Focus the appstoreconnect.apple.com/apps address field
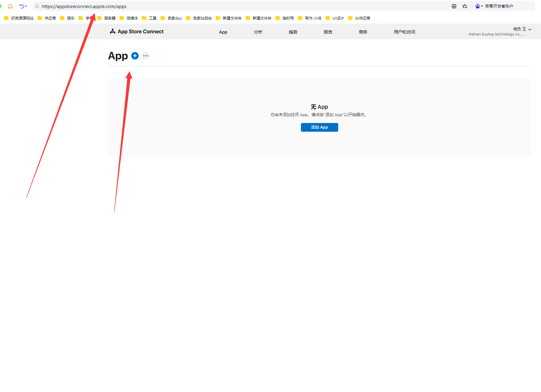 pyautogui.click(x=84, y=6)
